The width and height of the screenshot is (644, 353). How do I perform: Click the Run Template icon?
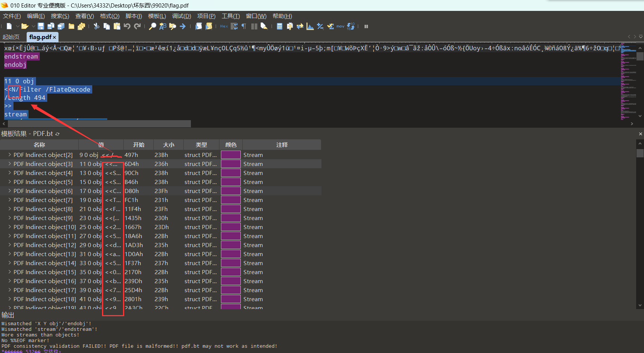(209, 26)
